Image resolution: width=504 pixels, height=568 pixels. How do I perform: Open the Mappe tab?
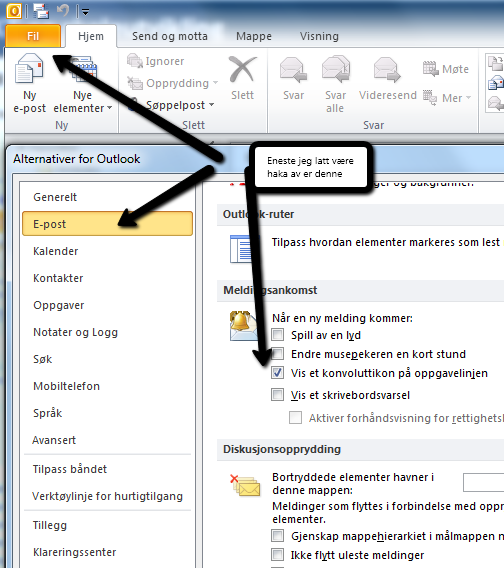pos(254,36)
